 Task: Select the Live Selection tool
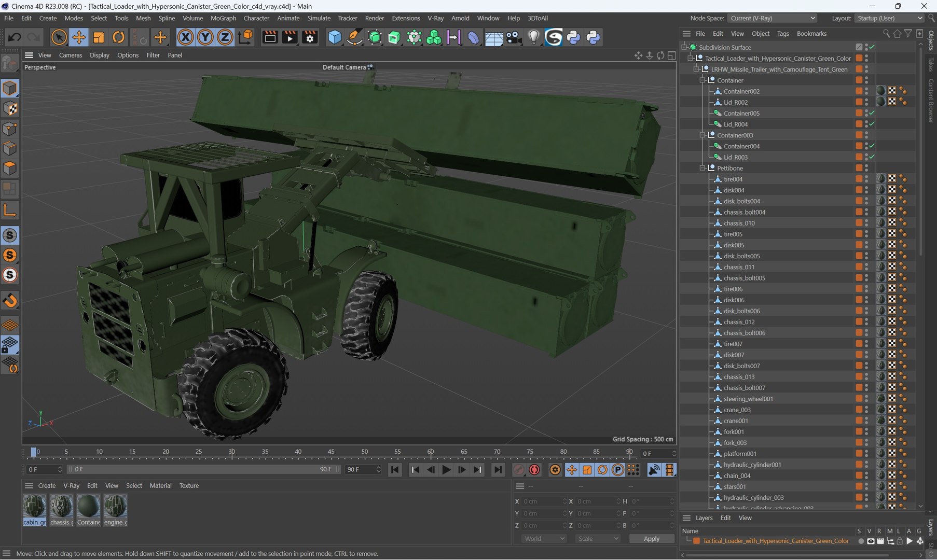59,37
